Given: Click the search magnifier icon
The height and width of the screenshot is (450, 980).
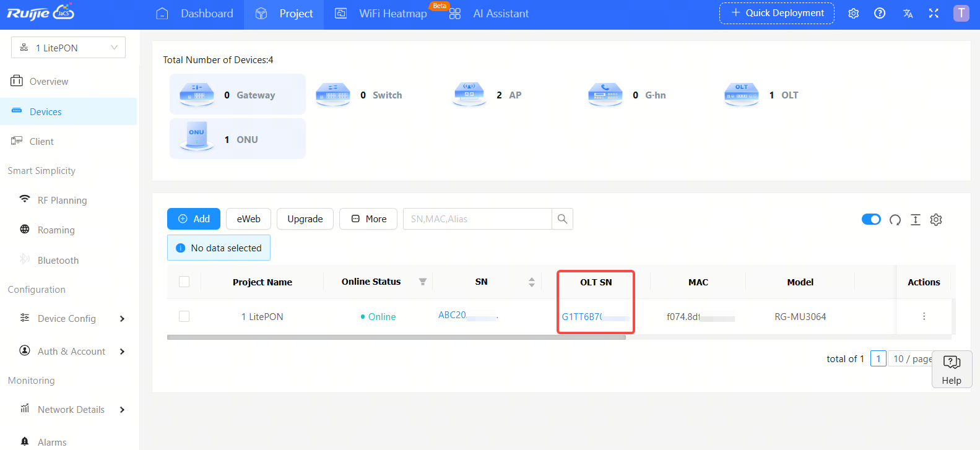Looking at the screenshot, I should (562, 219).
